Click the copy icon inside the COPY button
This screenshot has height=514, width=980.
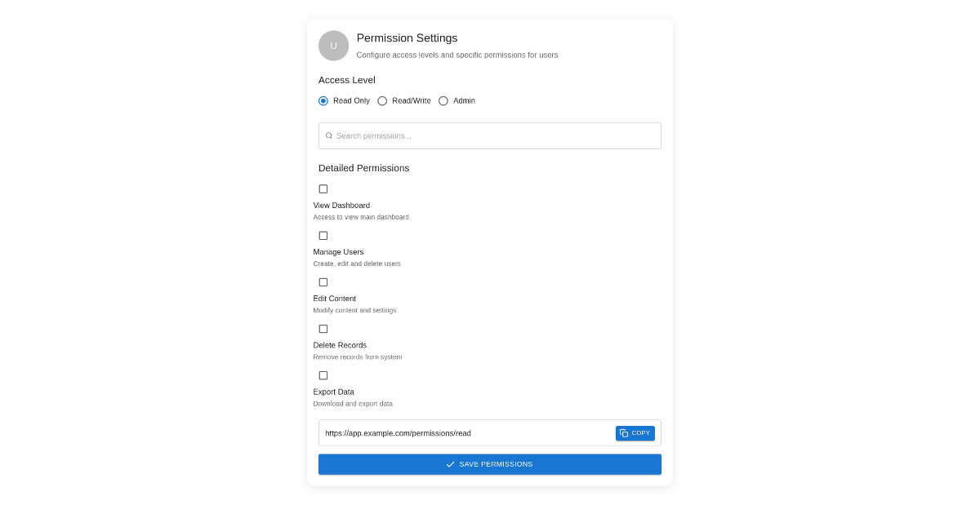(626, 433)
